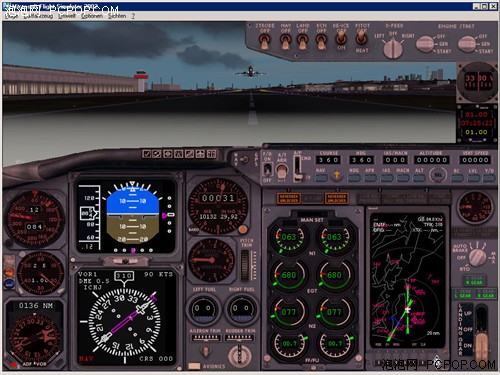500x375 pixels.
Task: Open the Luftfahrzeug menu
Action: pyautogui.click(x=38, y=16)
